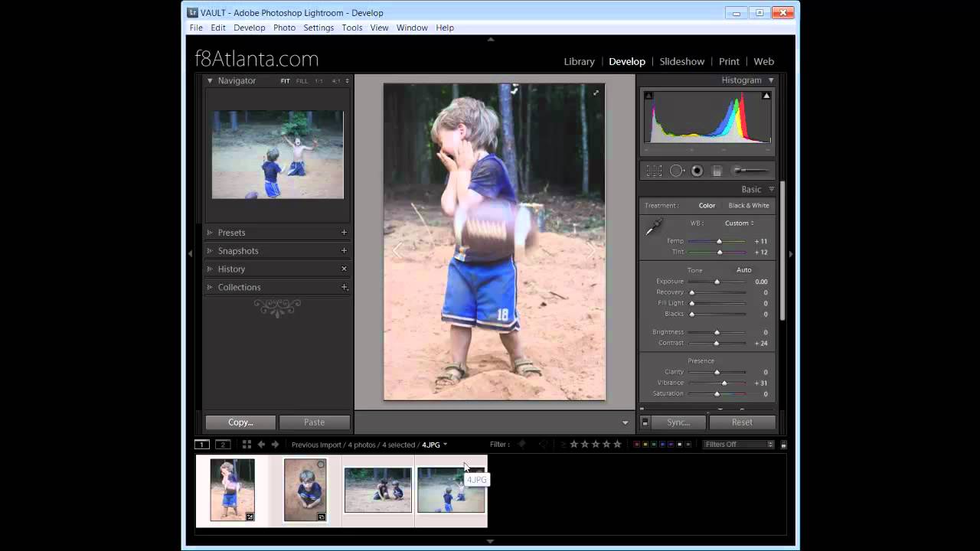Viewport: 980px width, 551px height.
Task: Click the Paste button
Action: pyautogui.click(x=314, y=422)
